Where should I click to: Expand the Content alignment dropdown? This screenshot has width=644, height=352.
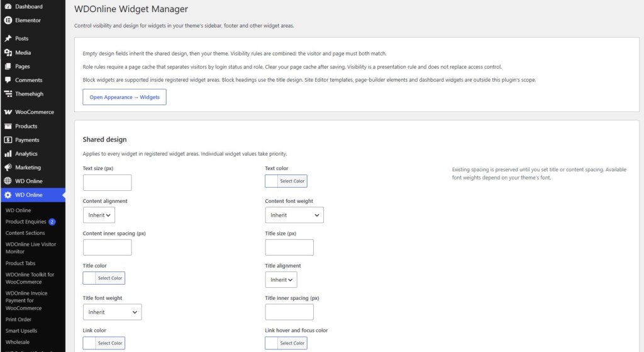[x=99, y=215]
